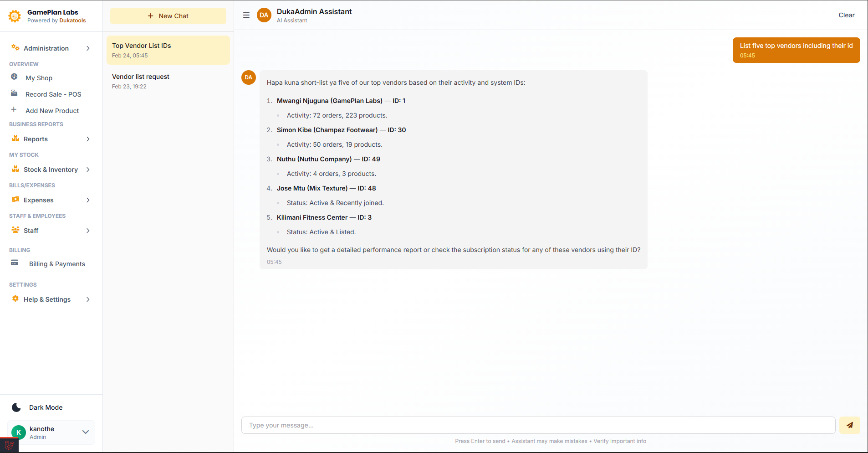Expand the Administration menu

pos(51,48)
